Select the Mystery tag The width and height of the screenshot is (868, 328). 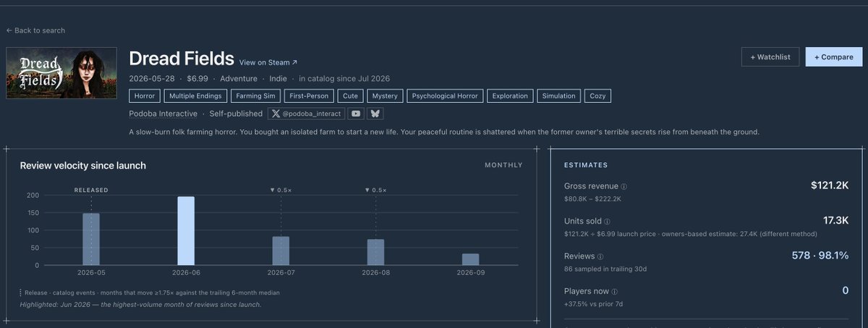[x=384, y=96]
